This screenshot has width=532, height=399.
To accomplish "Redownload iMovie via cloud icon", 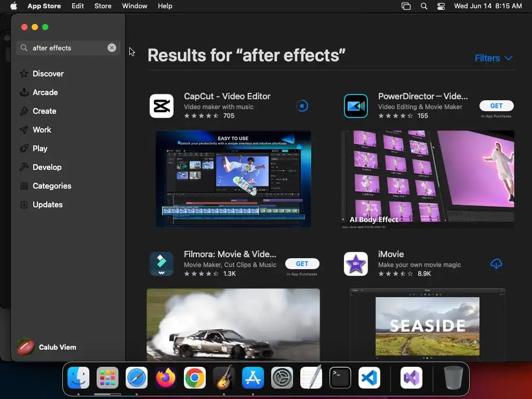I will click(496, 263).
